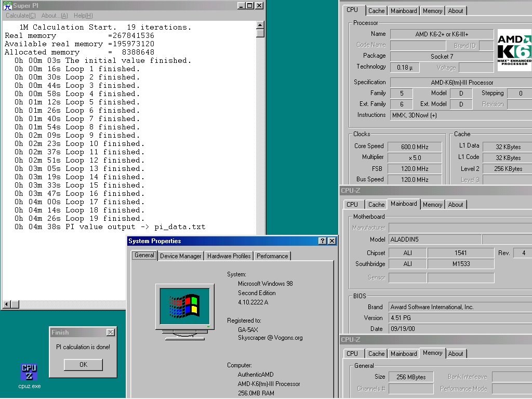This screenshot has height=399, width=532.
Task: Open the About...(A) menu in Super PI
Action: tap(55, 16)
